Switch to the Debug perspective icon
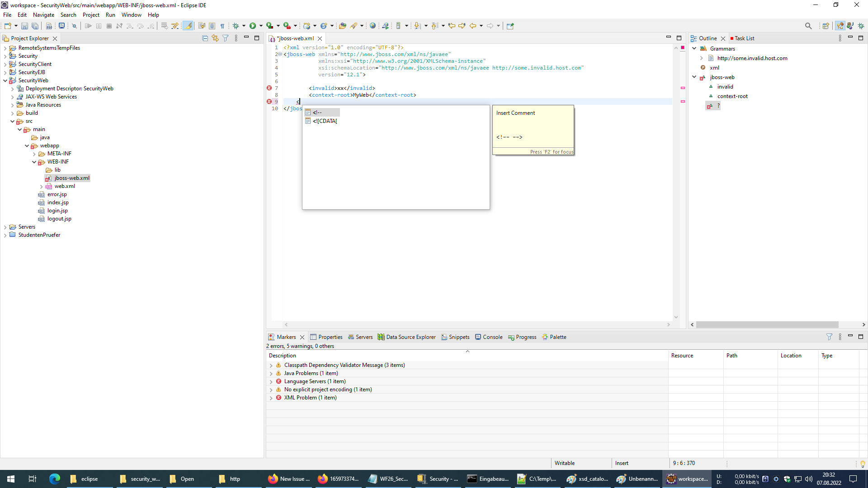The height and width of the screenshot is (488, 868). tap(861, 26)
